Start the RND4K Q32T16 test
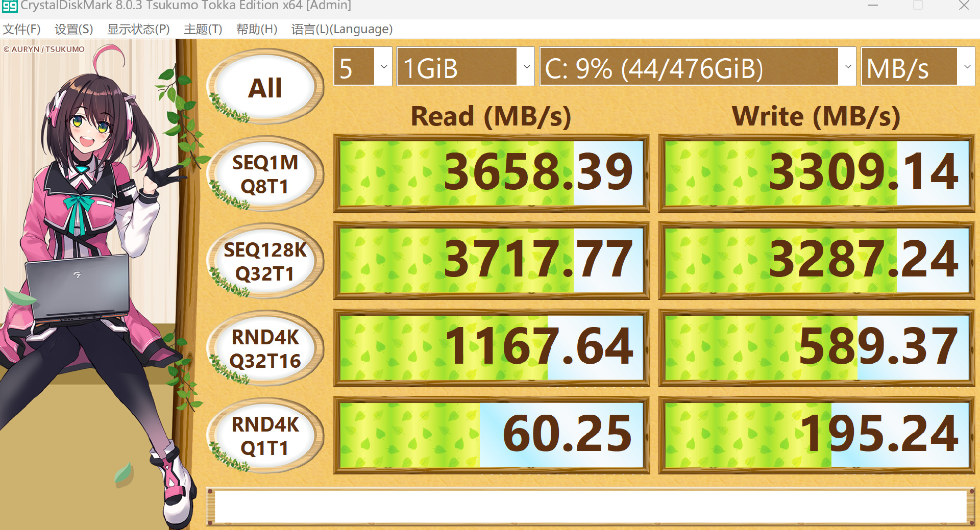This screenshot has width=980, height=530. pyautogui.click(x=265, y=348)
